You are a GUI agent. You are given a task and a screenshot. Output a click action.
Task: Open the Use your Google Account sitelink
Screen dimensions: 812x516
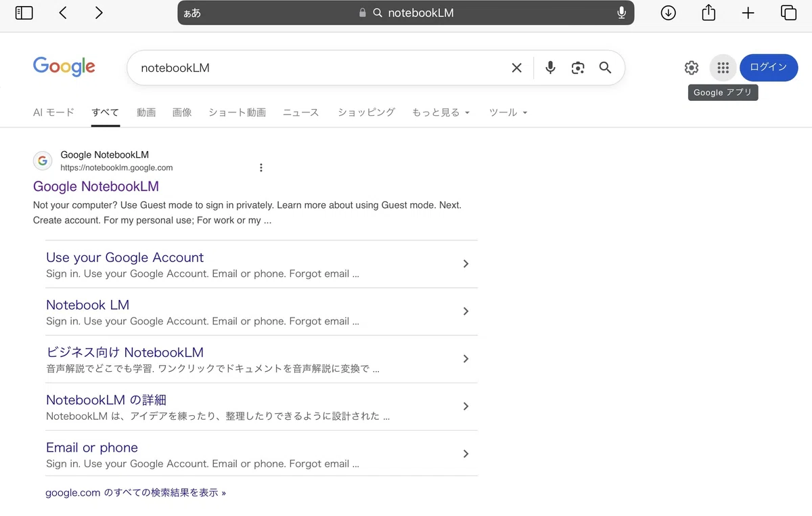[x=125, y=257]
